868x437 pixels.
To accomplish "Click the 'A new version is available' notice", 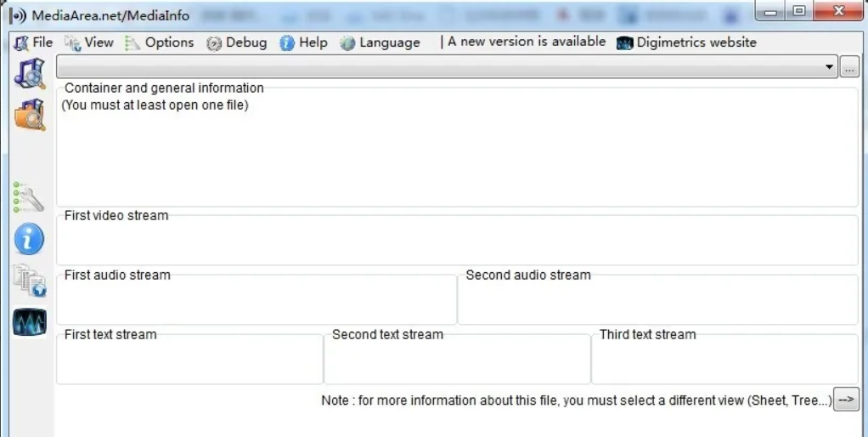I will pos(526,42).
